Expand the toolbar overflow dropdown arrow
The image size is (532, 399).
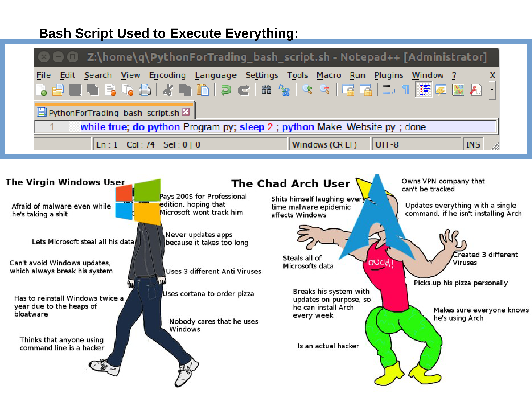coord(492,90)
